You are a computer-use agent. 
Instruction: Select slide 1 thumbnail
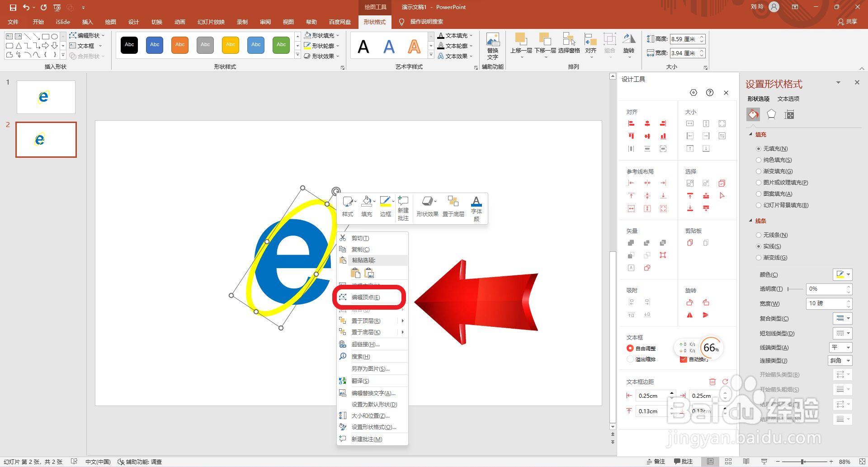(x=46, y=97)
